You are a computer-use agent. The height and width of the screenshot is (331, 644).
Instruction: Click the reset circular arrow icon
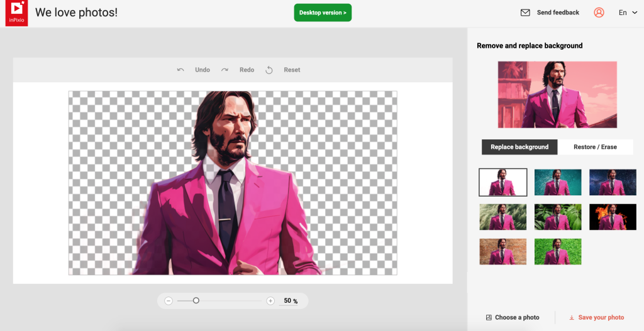pyautogui.click(x=269, y=70)
